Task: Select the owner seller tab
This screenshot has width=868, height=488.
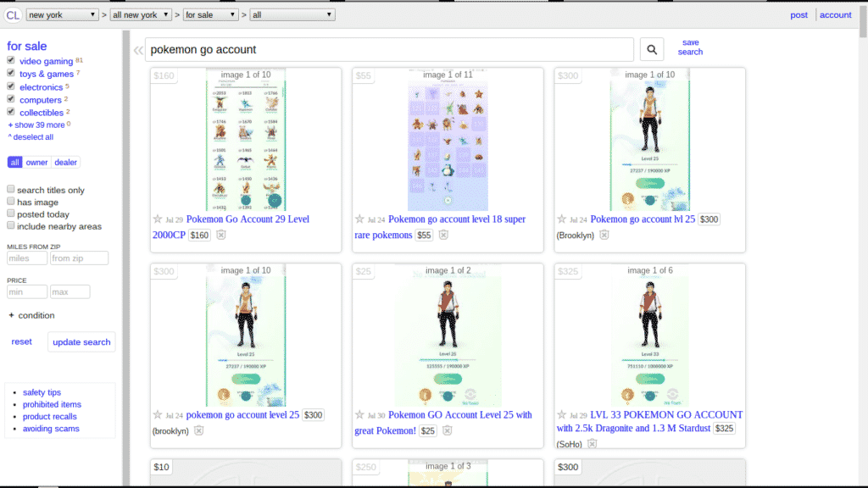Action: pyautogui.click(x=36, y=162)
